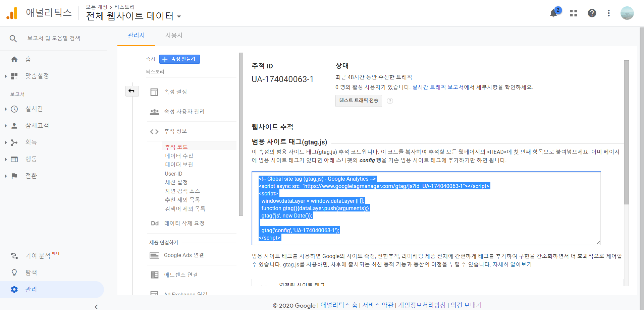Select 자연 검색 소스 submenu item
The width and height of the screenshot is (644, 310).
(182, 191)
